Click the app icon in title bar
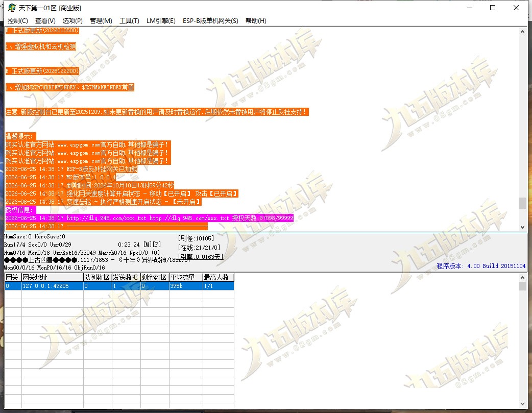 pyautogui.click(x=12, y=8)
